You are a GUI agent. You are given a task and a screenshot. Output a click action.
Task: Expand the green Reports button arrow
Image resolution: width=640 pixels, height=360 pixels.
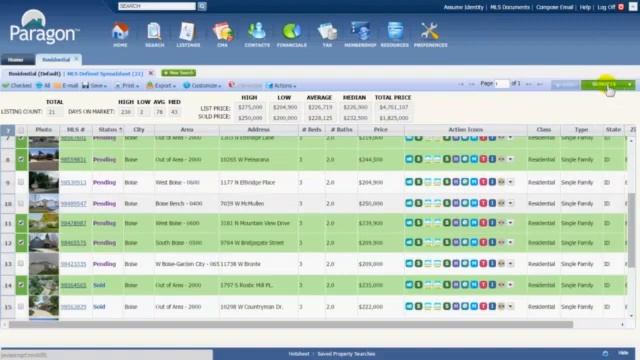[x=630, y=85]
